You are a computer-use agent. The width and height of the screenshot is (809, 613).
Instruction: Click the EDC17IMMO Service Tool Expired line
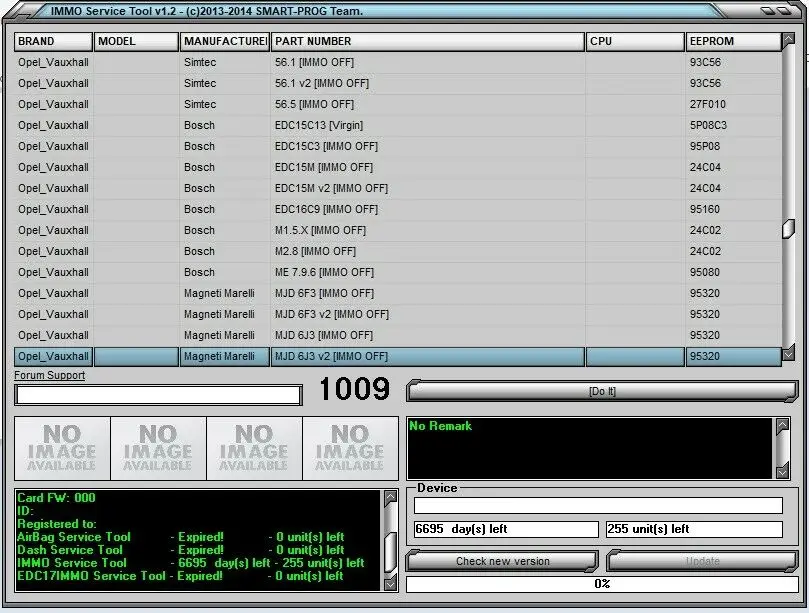click(x=180, y=576)
